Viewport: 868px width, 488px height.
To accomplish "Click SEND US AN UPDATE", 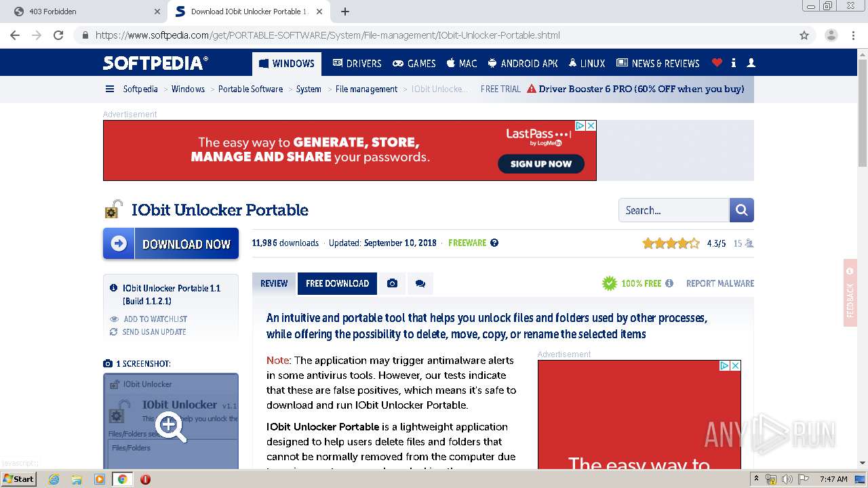I will click(x=154, y=332).
